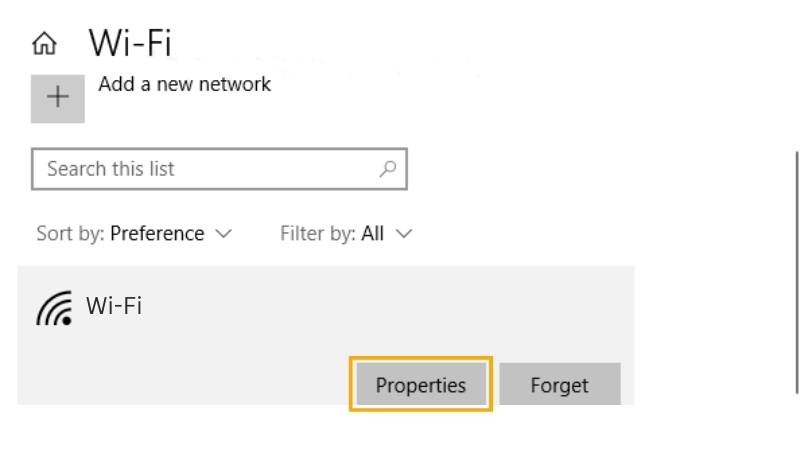Click the Wi-Fi signal icon of saved network
This screenshot has height=450, width=800.
click(54, 308)
